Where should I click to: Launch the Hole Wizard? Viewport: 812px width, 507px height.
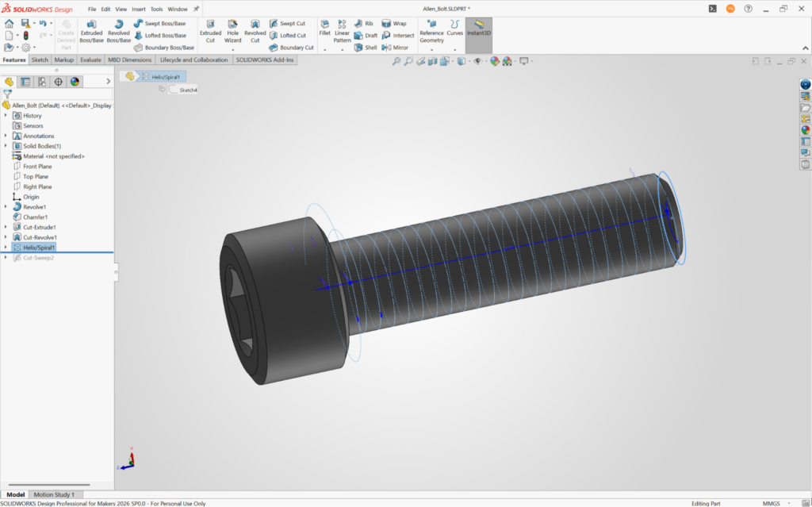[232, 31]
